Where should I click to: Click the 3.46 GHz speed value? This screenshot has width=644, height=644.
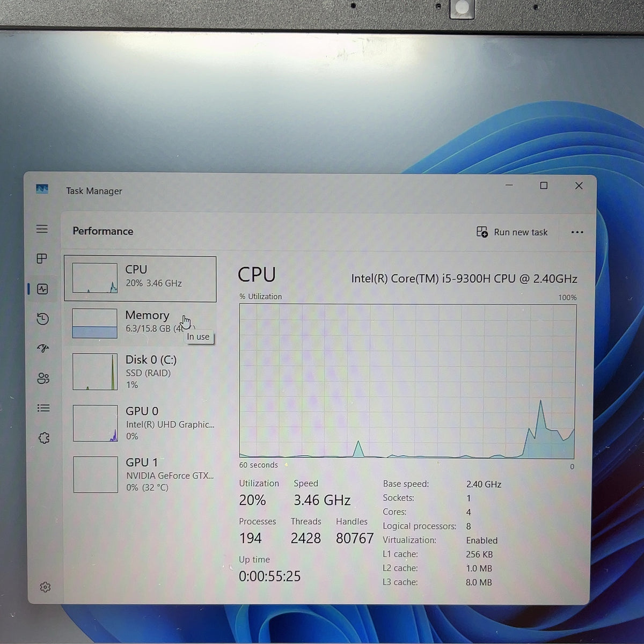[x=322, y=500]
